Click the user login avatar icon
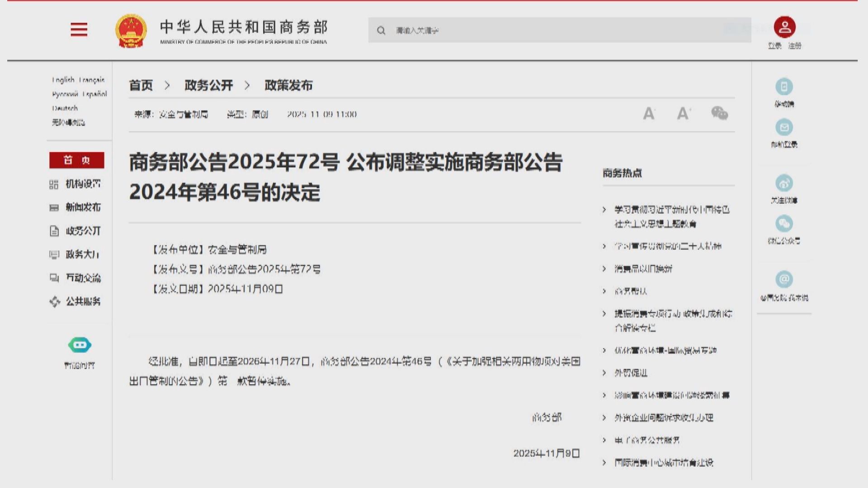868x488 pixels. [784, 27]
